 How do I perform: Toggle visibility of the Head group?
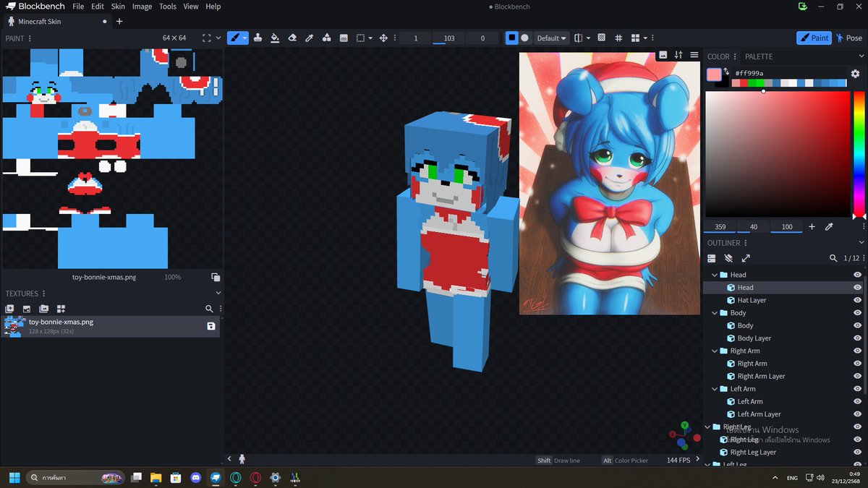coord(857,275)
